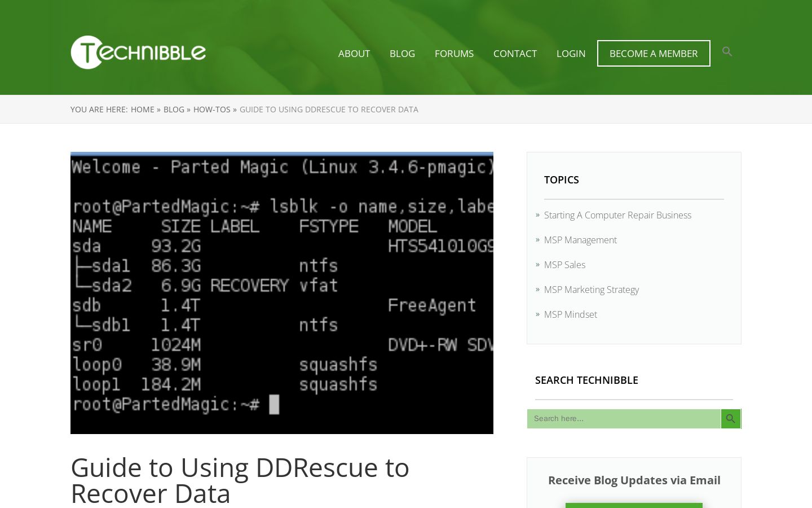Focus the Search here input field
The width and height of the screenshot is (812, 508).
coord(624,419)
